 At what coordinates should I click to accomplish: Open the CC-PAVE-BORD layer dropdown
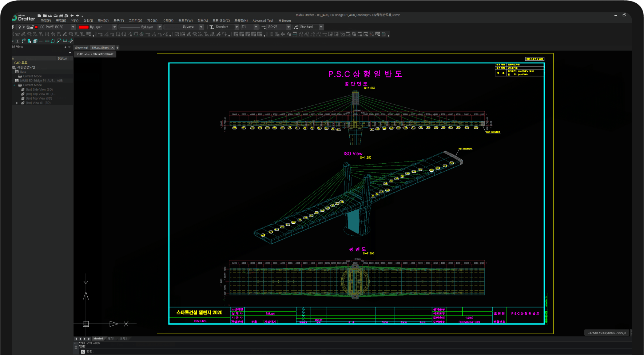[x=73, y=27]
